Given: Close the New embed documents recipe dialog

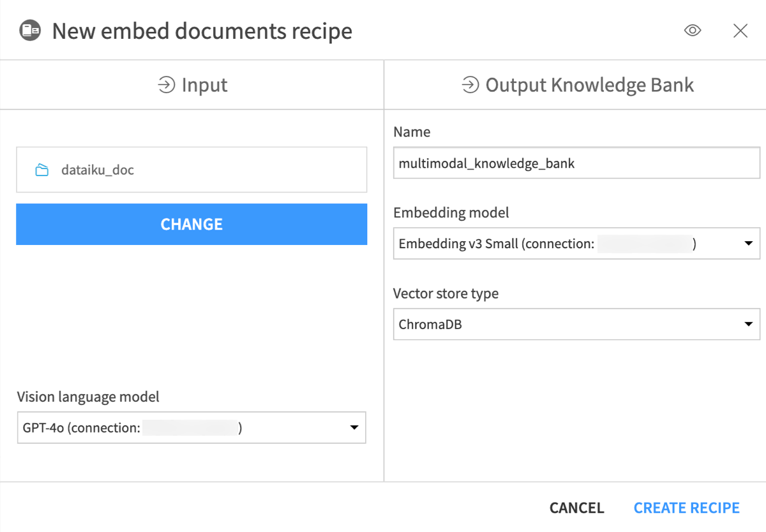Looking at the screenshot, I should (x=740, y=31).
